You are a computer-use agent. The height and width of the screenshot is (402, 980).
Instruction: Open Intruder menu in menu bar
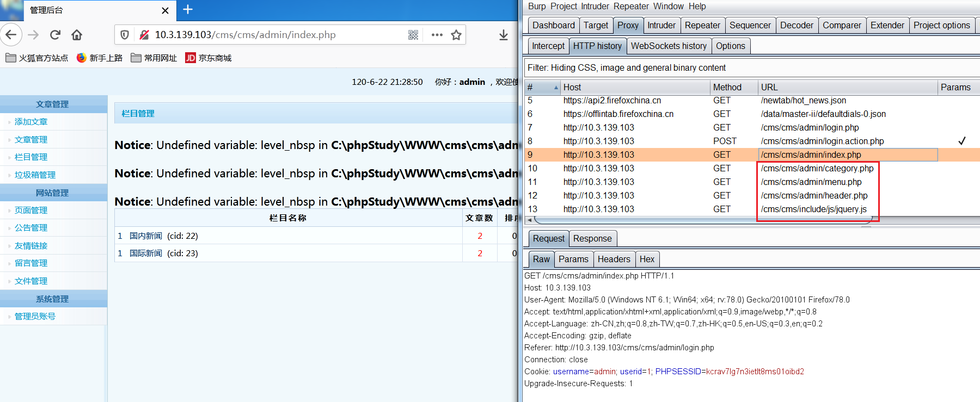tap(595, 7)
